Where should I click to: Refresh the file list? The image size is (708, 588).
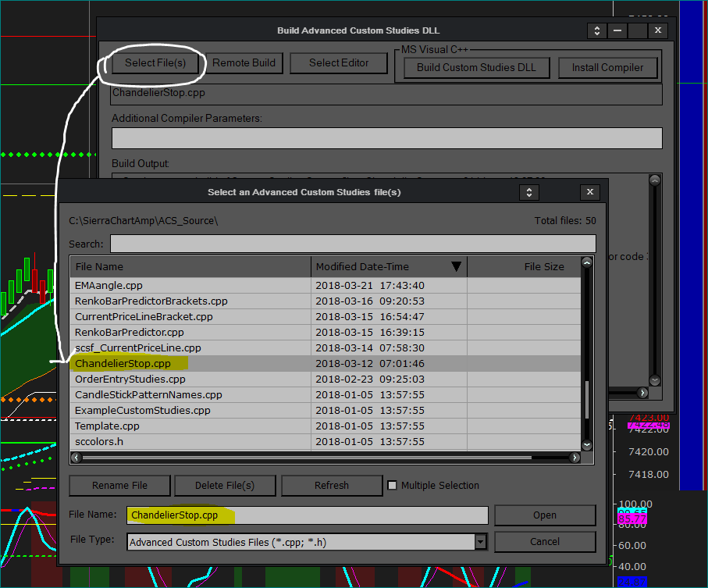332,486
